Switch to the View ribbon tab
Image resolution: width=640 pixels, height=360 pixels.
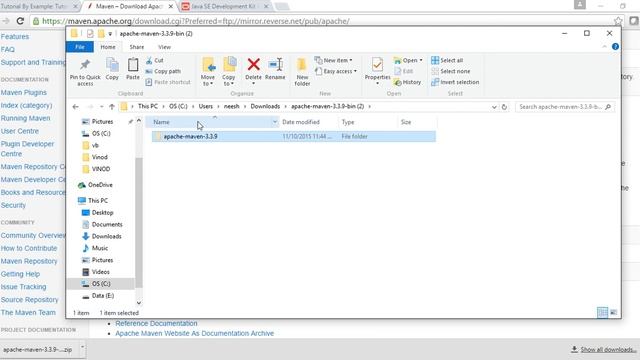(x=164, y=47)
